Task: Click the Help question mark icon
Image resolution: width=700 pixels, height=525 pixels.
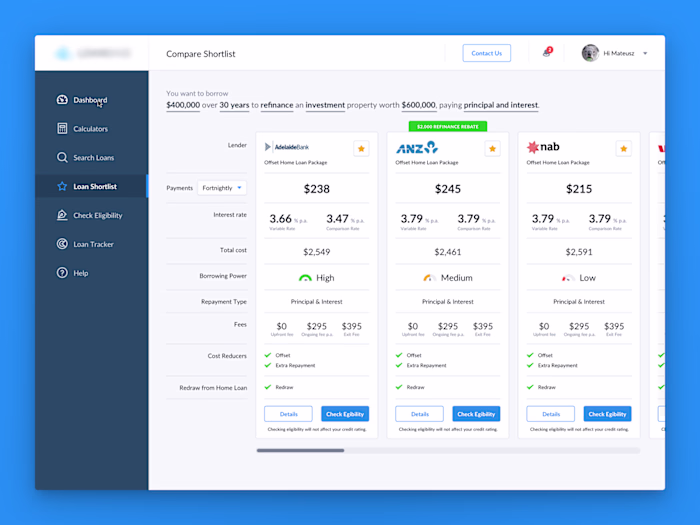Action: tap(62, 273)
